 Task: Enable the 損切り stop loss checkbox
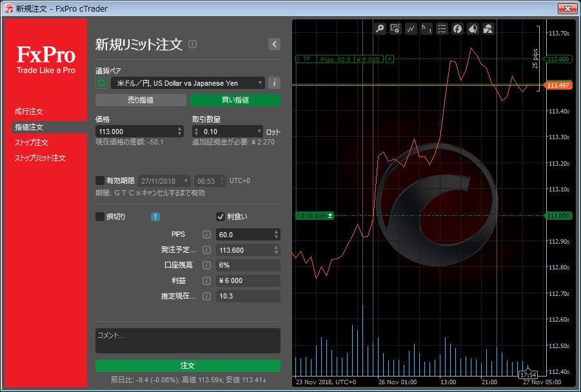point(100,217)
